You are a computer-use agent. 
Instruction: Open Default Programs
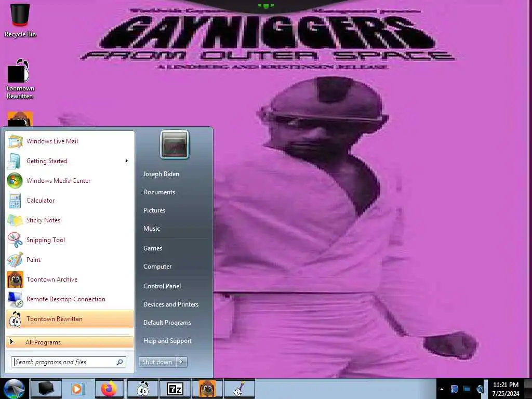pyautogui.click(x=167, y=323)
